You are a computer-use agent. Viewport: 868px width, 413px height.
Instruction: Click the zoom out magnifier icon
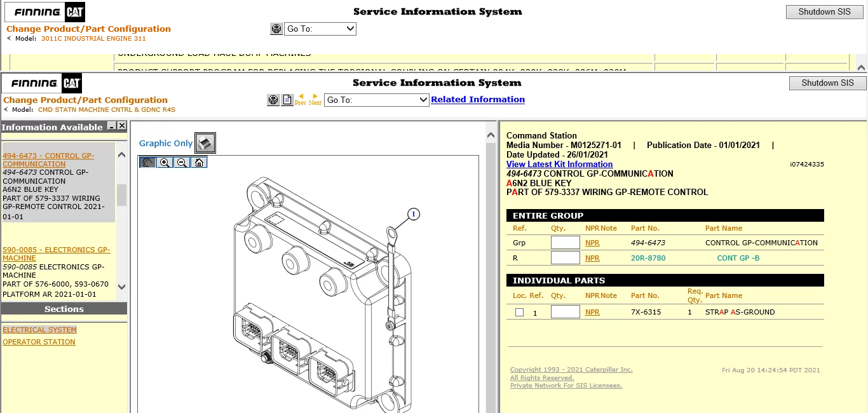point(180,162)
